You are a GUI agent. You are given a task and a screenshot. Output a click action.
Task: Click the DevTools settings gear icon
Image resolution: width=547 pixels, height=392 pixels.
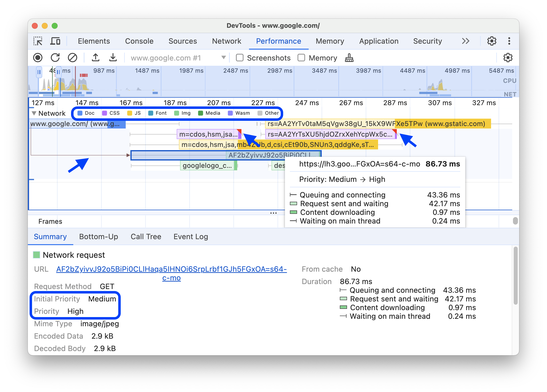[x=492, y=41]
